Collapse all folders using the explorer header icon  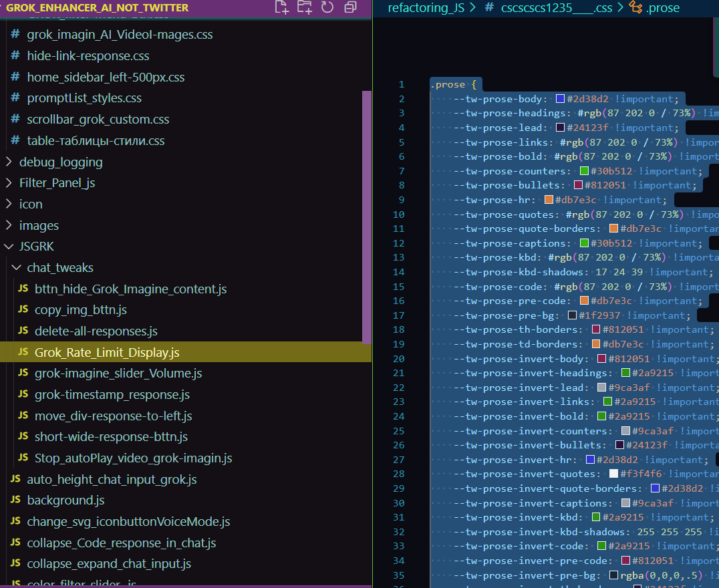pos(350,7)
